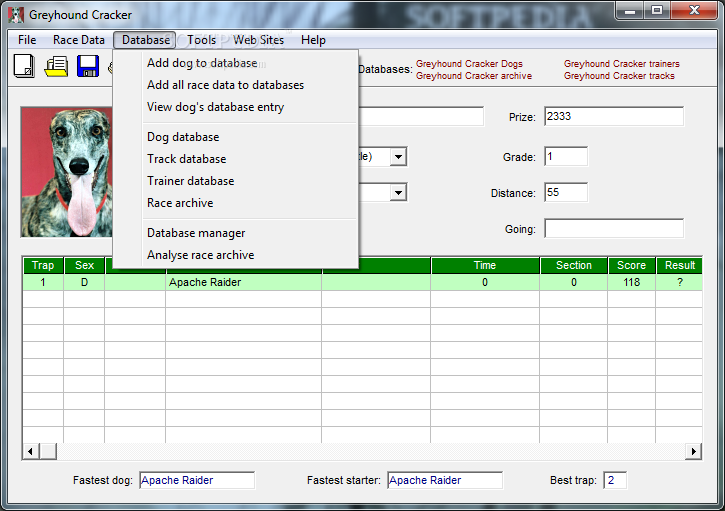Click the Score column header
The image size is (725, 511).
click(x=632, y=265)
